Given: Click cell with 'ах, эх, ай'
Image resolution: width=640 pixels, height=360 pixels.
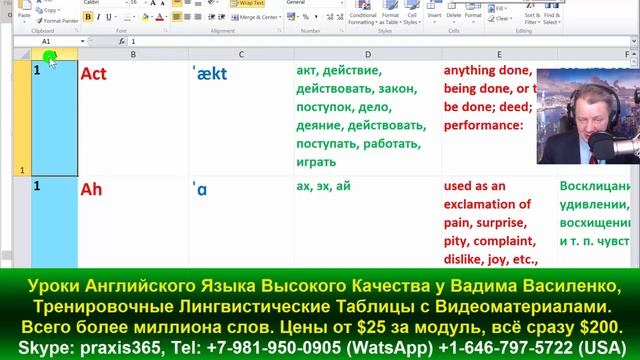Looking at the screenshot, I should pos(368,222).
